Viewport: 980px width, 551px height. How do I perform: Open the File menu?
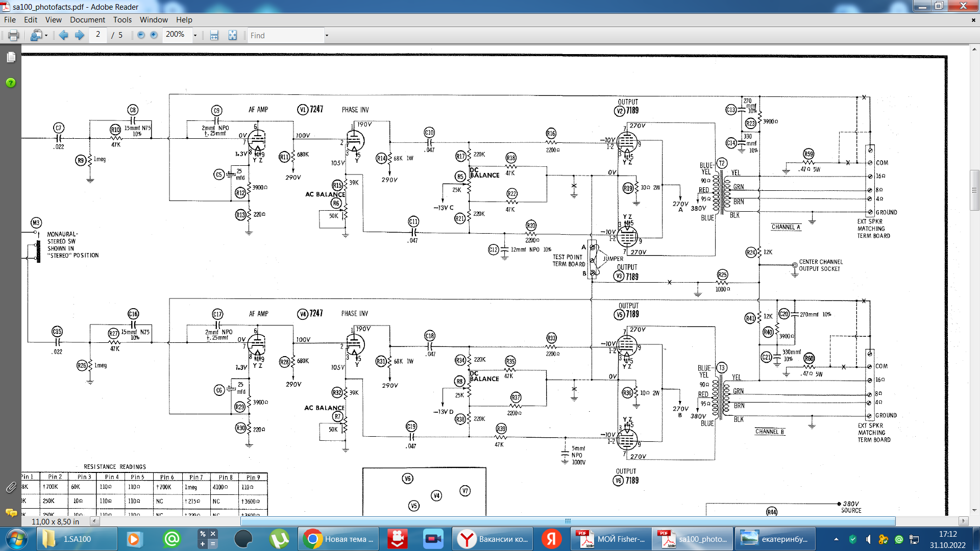[10, 20]
